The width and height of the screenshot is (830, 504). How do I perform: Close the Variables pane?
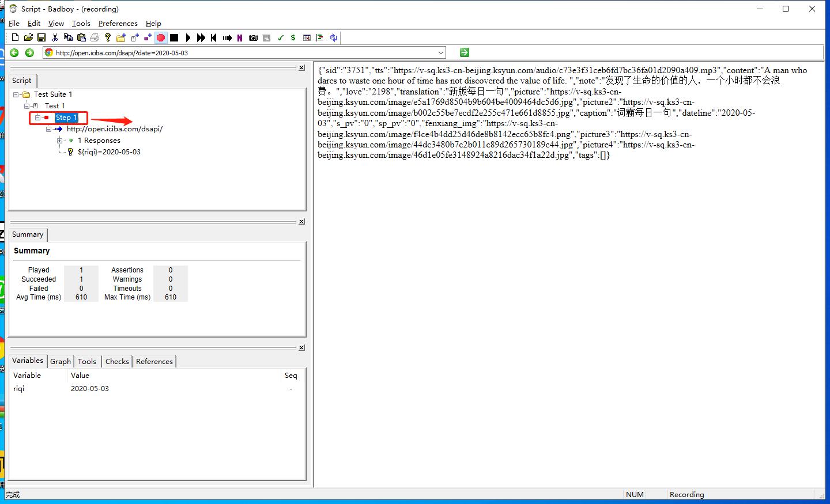pyautogui.click(x=301, y=348)
